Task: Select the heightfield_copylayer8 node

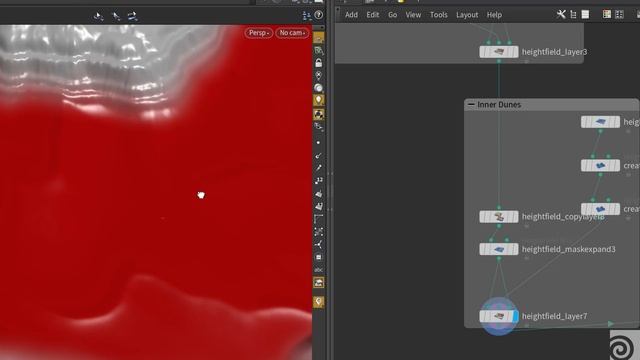Action: click(x=499, y=217)
